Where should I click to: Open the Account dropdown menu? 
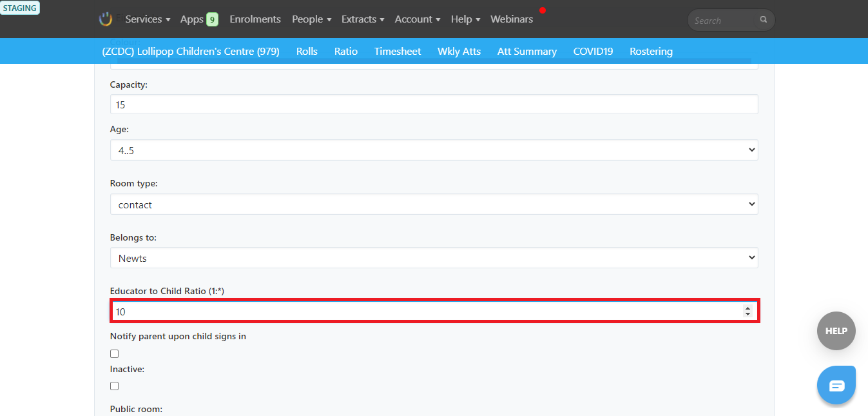pos(418,19)
